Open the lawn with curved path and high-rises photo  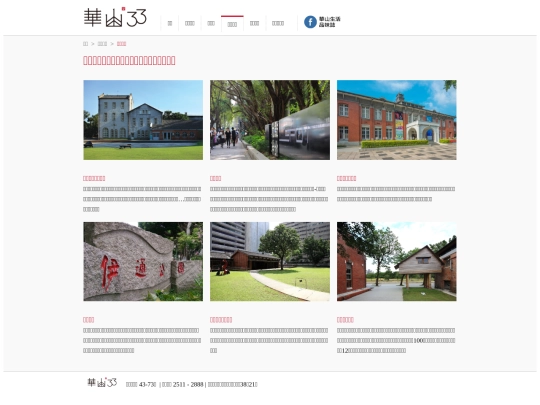[270, 261]
